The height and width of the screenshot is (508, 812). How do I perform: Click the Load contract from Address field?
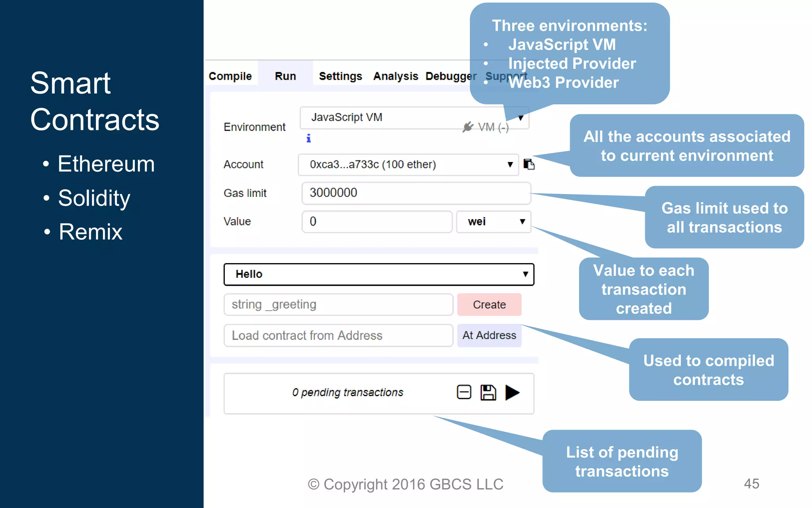338,335
